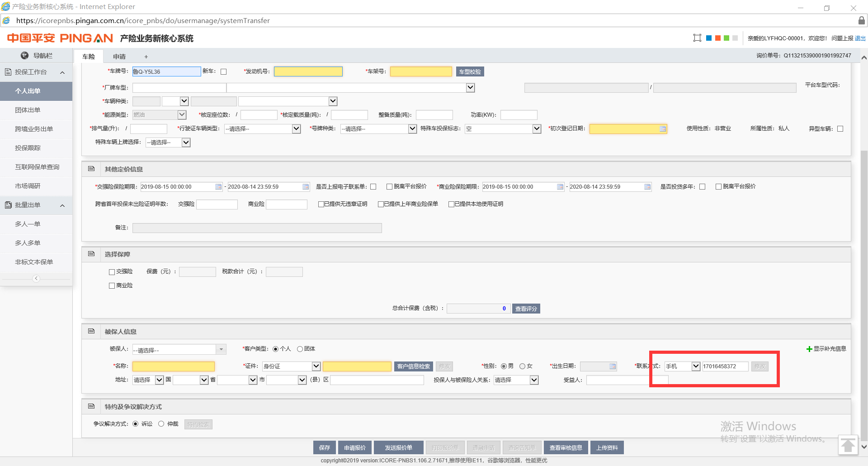The image size is (868, 466).
Task: Click the scroll-to-top arrow icon
Action: (x=848, y=445)
